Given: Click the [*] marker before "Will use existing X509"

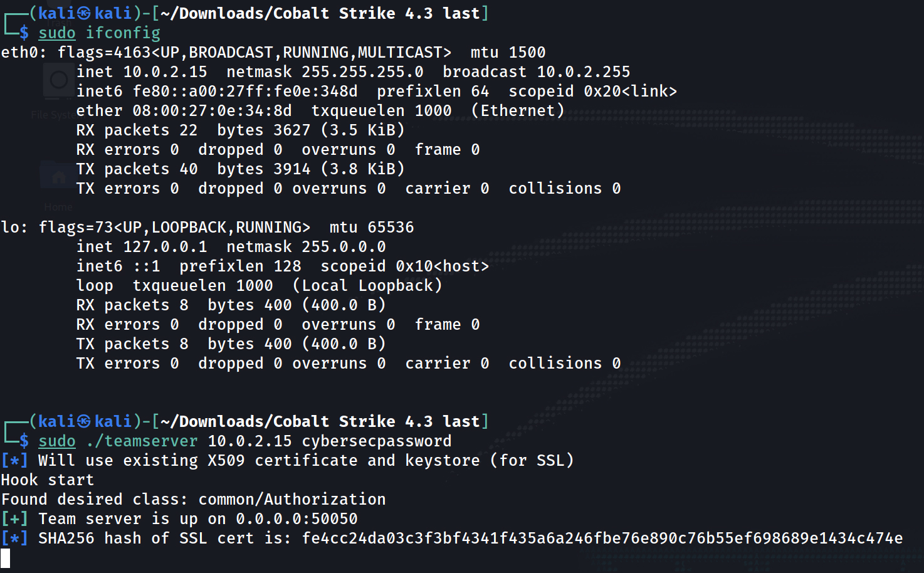Looking at the screenshot, I should pos(14,461).
